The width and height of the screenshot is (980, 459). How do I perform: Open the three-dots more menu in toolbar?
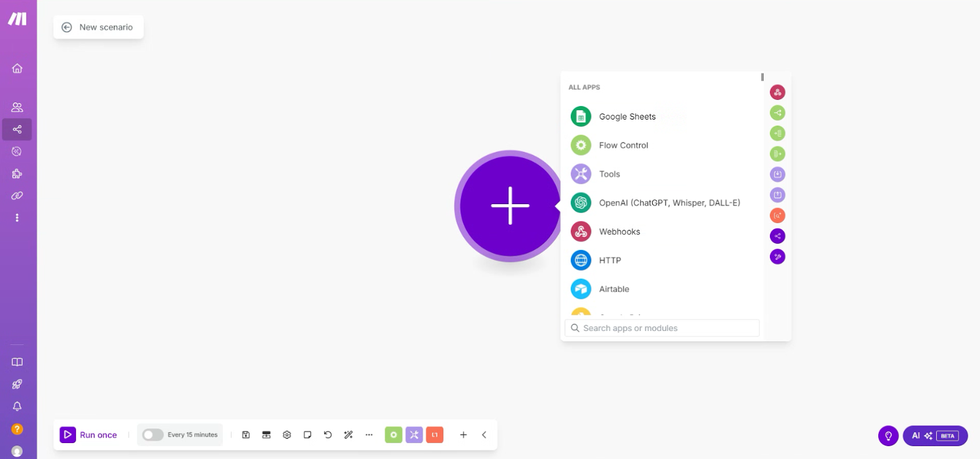(x=369, y=434)
